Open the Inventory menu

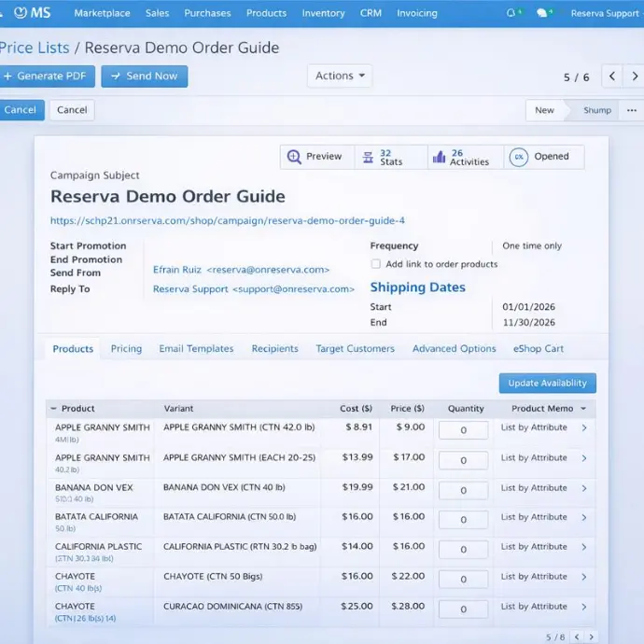(323, 13)
